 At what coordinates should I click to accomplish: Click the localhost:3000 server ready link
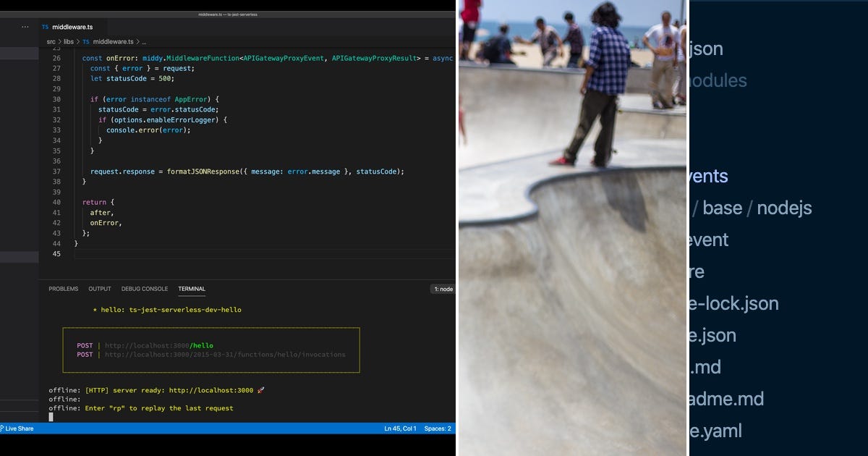212,390
